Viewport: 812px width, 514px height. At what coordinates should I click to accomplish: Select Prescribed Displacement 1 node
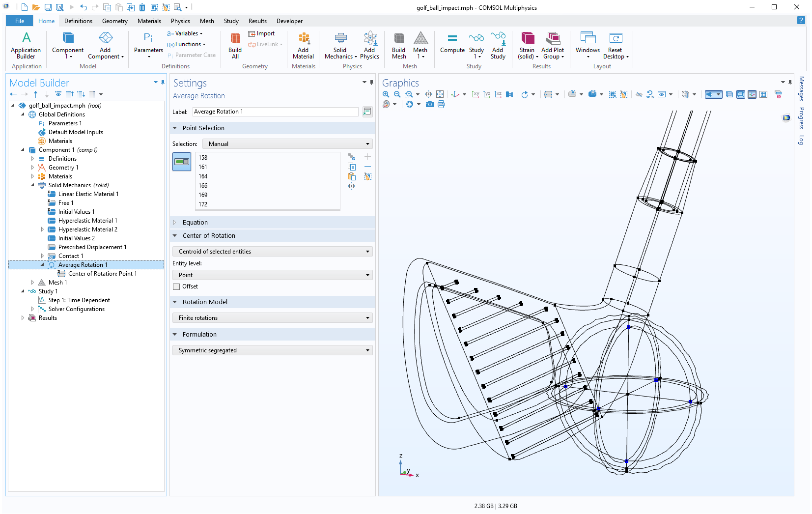92,247
